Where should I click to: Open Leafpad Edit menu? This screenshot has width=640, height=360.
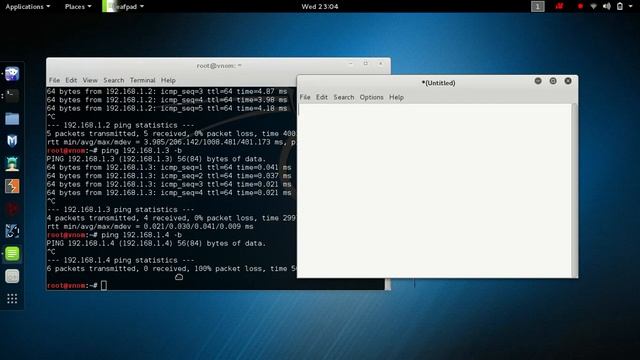coord(322,97)
